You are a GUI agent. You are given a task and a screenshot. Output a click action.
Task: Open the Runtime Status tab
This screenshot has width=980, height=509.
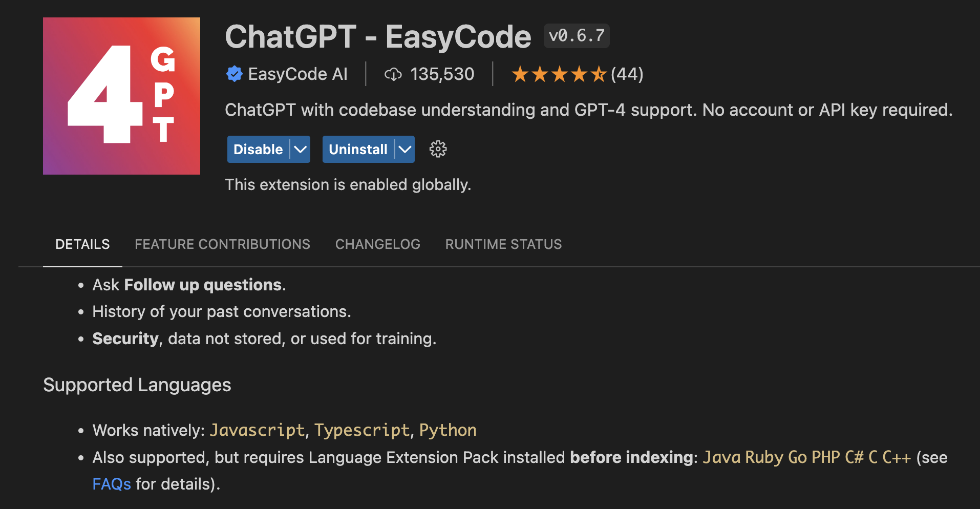503,244
